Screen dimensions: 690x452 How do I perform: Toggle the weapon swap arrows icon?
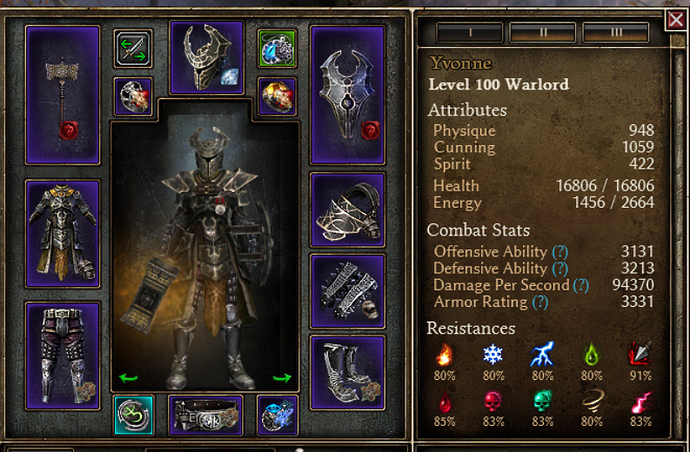133,48
